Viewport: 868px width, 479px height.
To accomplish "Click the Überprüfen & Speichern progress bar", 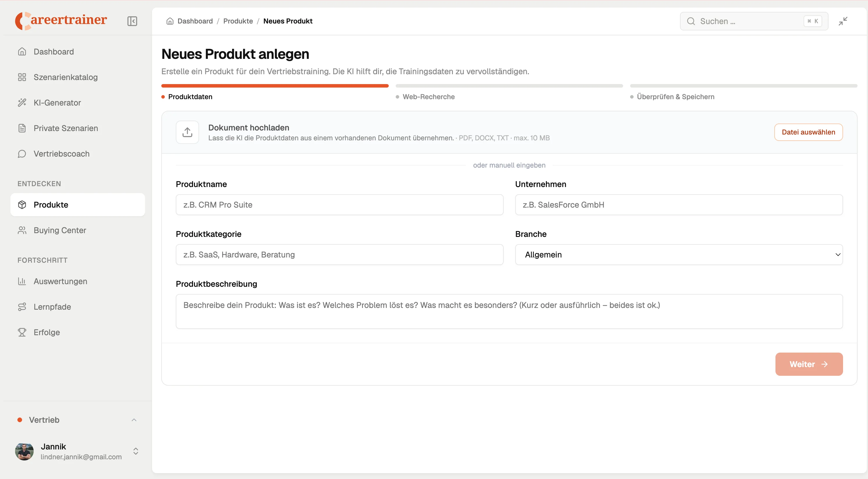I will coord(744,86).
